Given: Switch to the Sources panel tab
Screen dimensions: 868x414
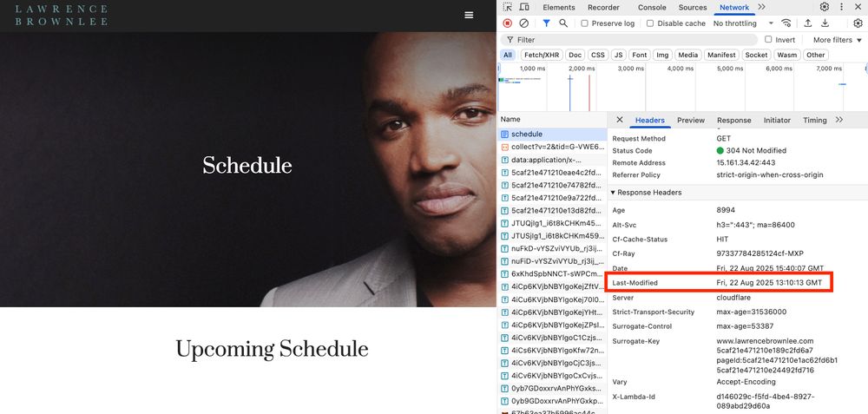Looking at the screenshot, I should click(x=693, y=7).
